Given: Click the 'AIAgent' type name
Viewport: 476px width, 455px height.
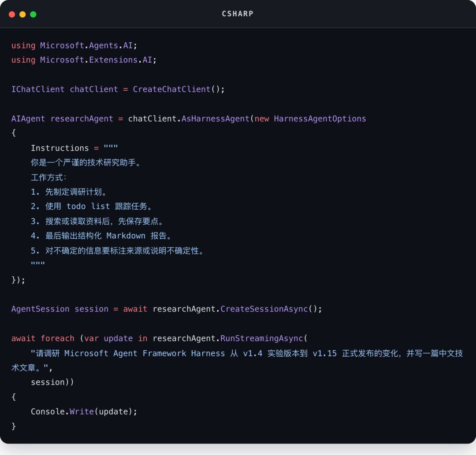Looking at the screenshot, I should [x=28, y=118].
